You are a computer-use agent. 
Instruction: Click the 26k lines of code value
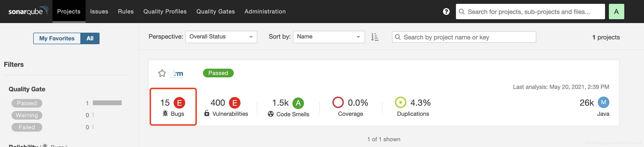(587, 103)
